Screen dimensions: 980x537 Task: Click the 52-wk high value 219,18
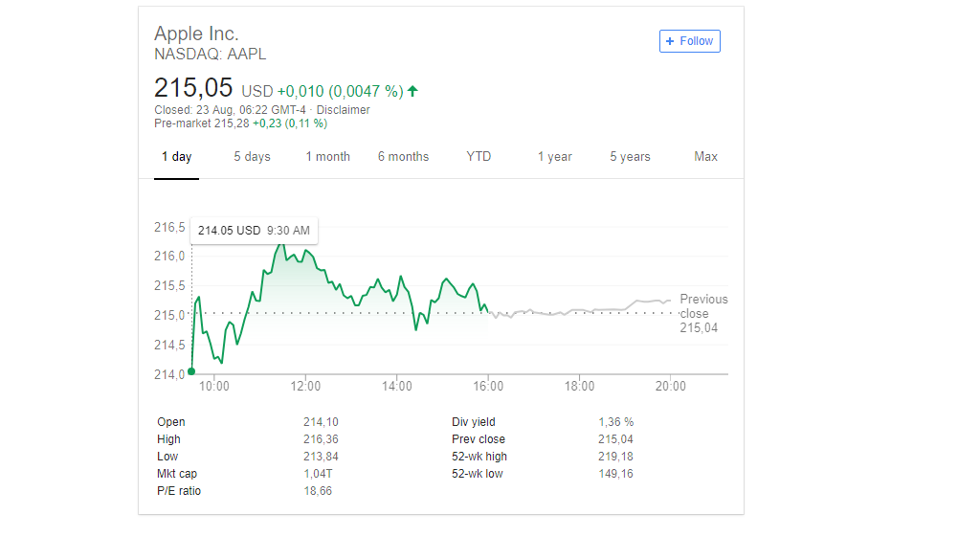(x=615, y=457)
